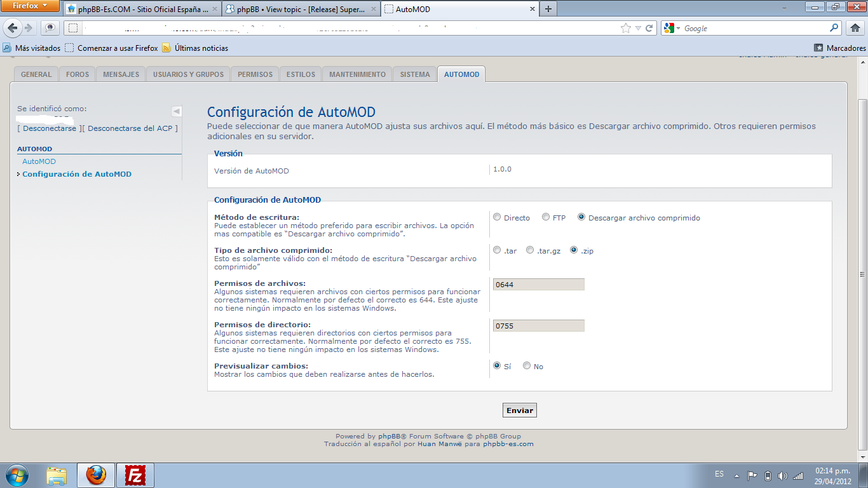Click the search magnifier icon
Viewport: 868px width, 488px height.
click(x=834, y=28)
